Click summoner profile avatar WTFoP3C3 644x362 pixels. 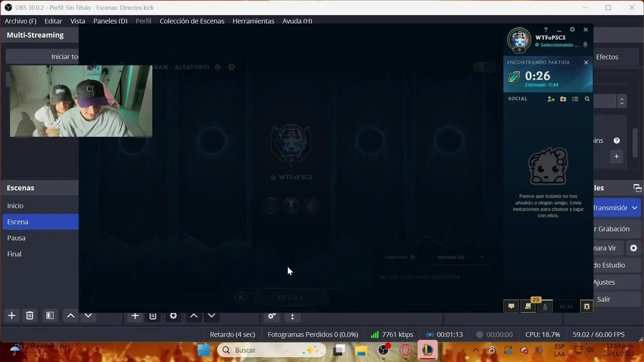click(519, 39)
